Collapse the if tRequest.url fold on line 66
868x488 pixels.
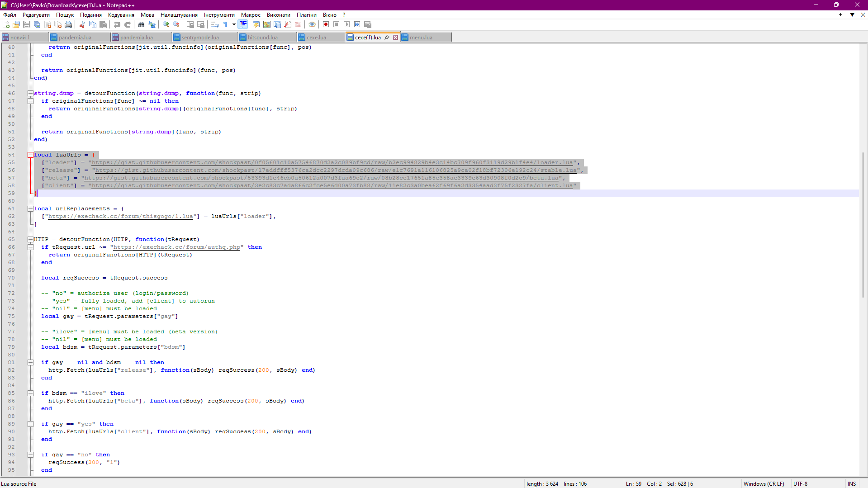coord(30,247)
